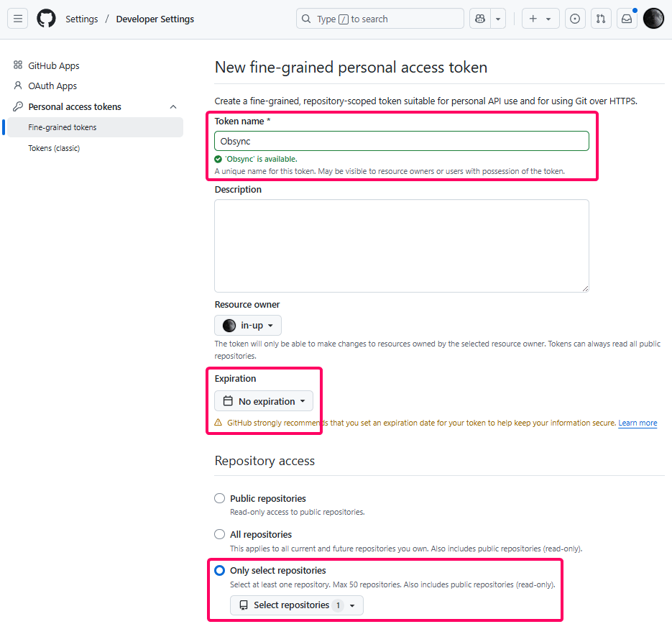
Task: Follow the Learn more link
Action: pos(638,423)
